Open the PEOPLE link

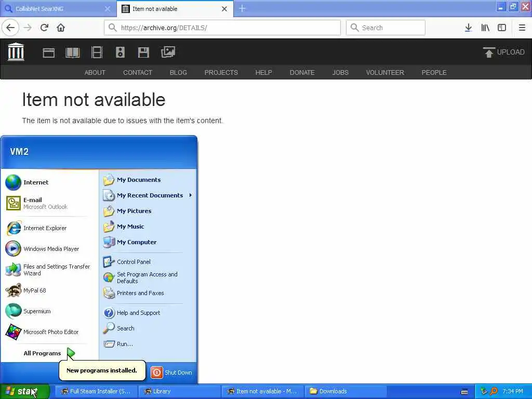[x=434, y=72]
